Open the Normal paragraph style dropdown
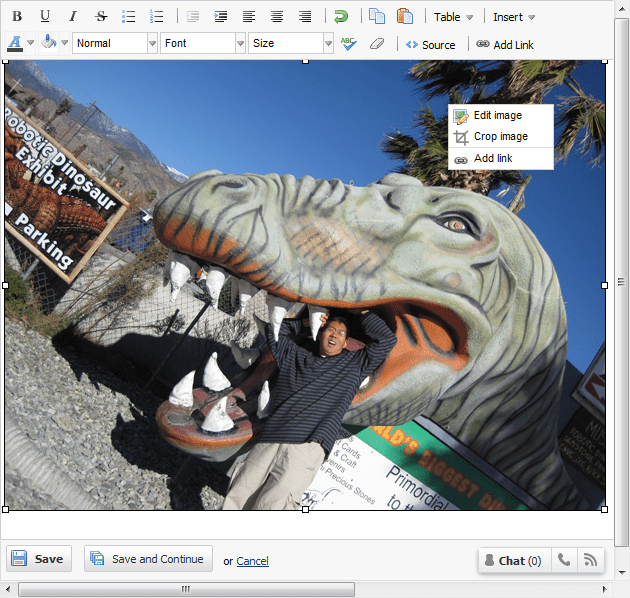Viewport: 630px width, 598px height. click(x=114, y=44)
